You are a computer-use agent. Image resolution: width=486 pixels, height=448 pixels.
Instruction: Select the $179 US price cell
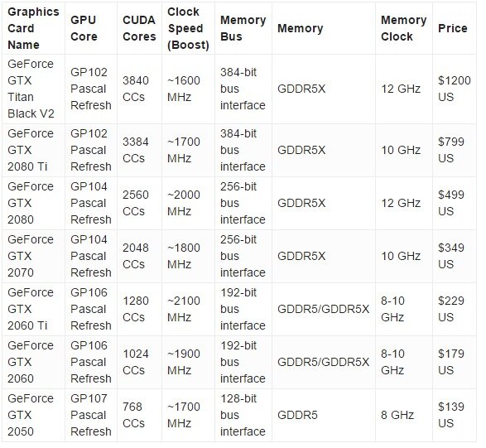[x=455, y=363]
